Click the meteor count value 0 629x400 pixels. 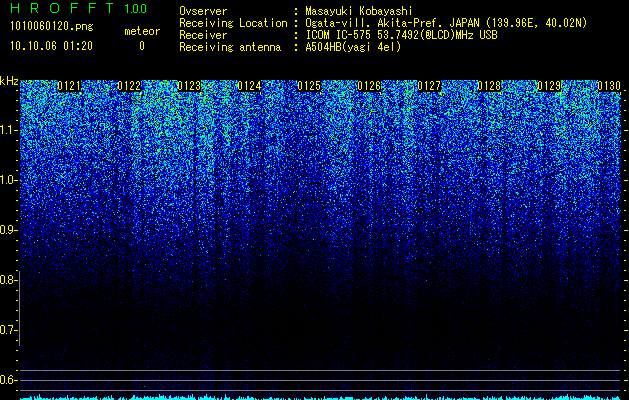[142, 46]
